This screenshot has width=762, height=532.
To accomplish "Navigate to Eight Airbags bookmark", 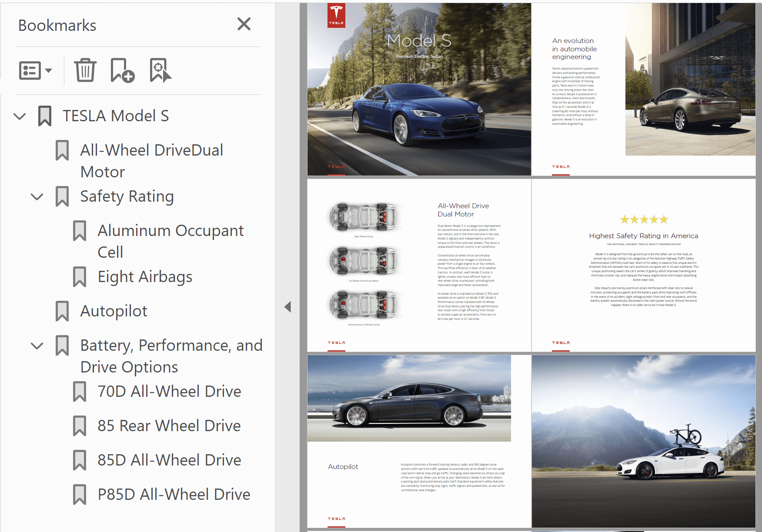I will (145, 277).
